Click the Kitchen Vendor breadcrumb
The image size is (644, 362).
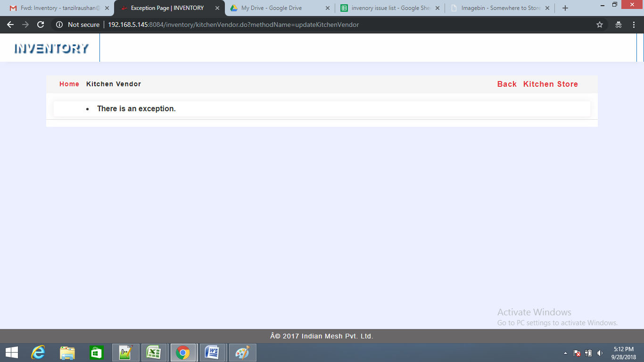pos(114,84)
